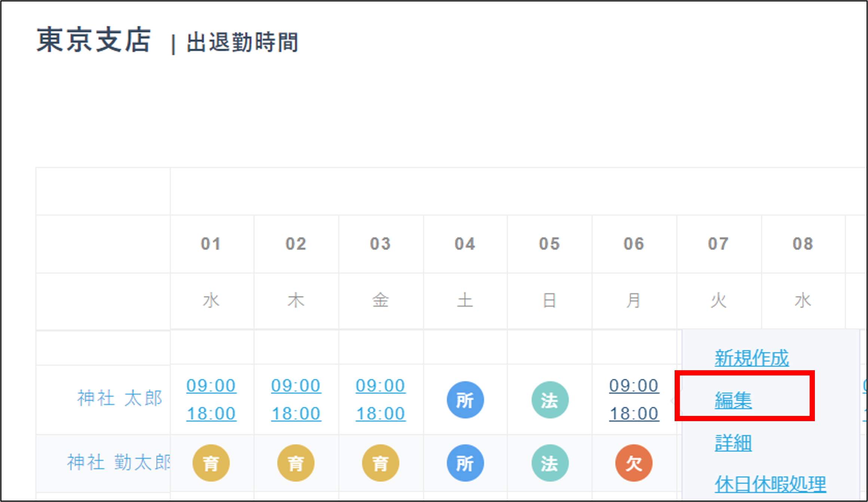Open 詳細 from the popup menu
The width and height of the screenshot is (868, 502).
pos(733,443)
